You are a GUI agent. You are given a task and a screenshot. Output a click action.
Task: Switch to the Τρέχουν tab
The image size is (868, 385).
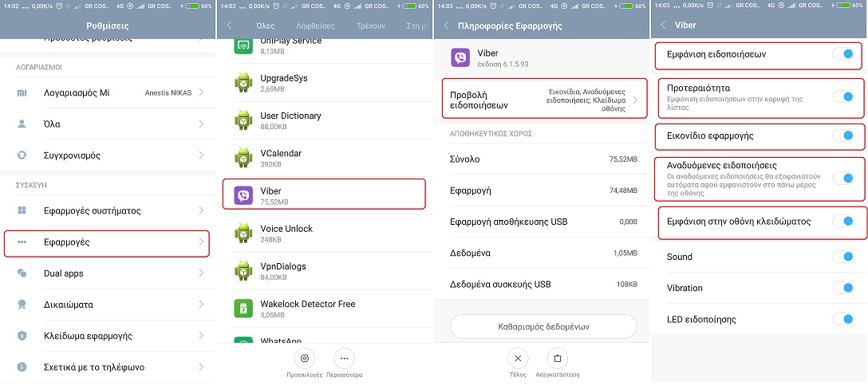pyautogui.click(x=371, y=26)
